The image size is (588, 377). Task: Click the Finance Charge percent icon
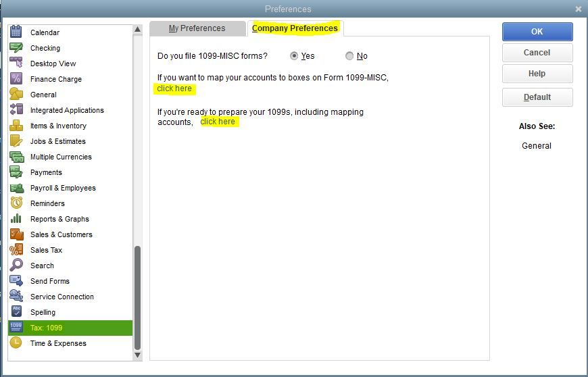[x=16, y=78]
